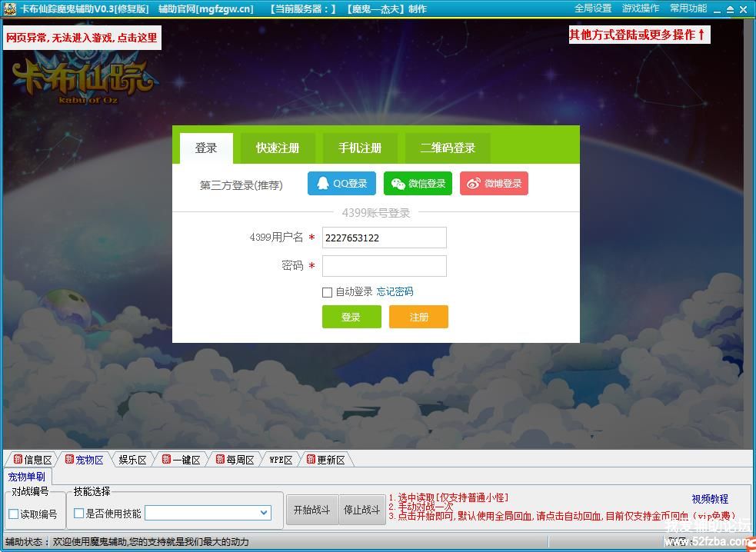
Task: Enable the 自动登录 checkbox
Action: click(327, 292)
